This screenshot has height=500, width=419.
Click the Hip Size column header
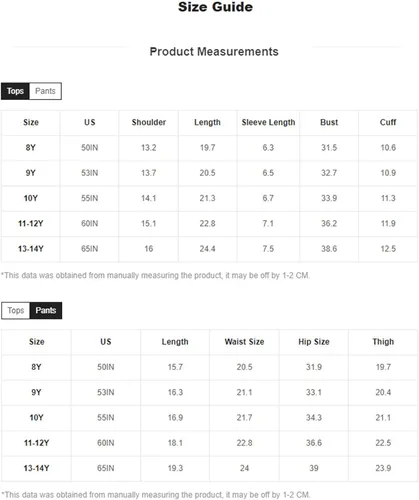tap(314, 342)
